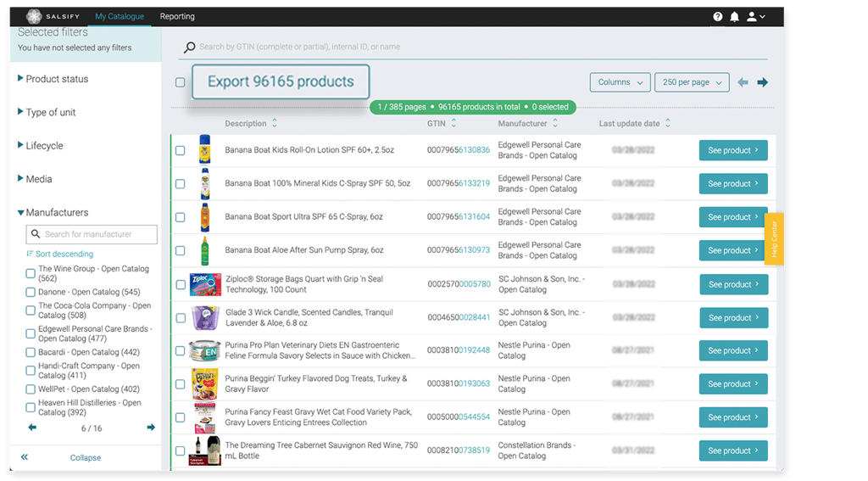The width and height of the screenshot is (868, 481).
Task: Switch to Reporting tab
Action: tap(177, 17)
